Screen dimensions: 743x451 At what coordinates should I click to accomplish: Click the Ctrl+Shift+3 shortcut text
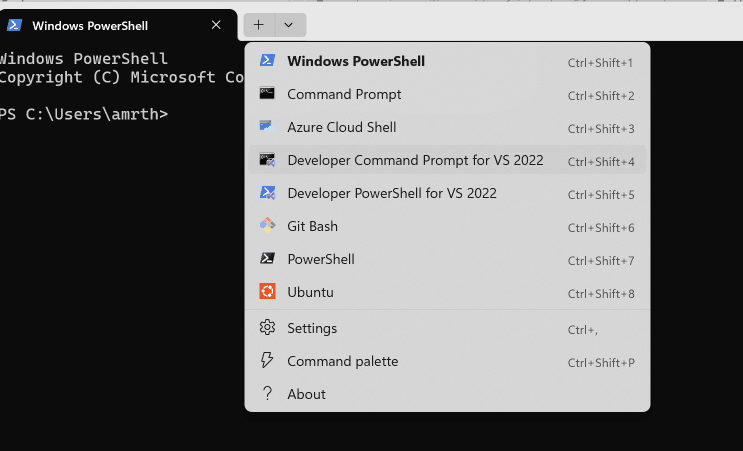tap(601, 128)
